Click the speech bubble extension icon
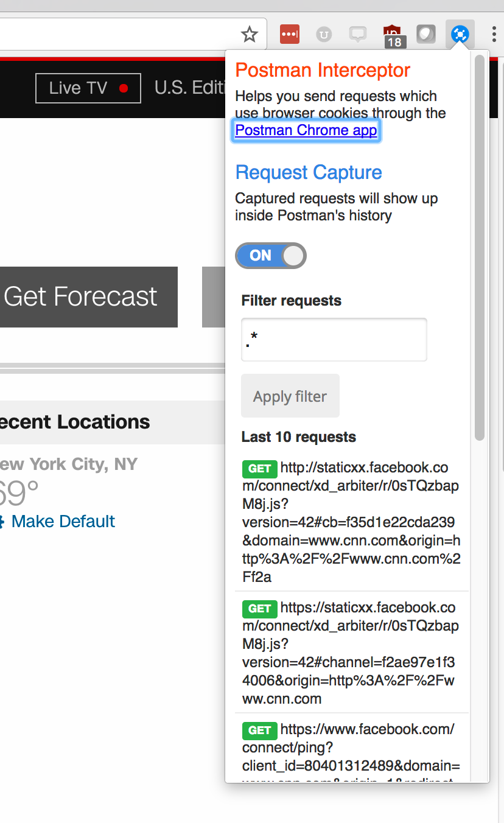This screenshot has height=823, width=504. click(358, 35)
